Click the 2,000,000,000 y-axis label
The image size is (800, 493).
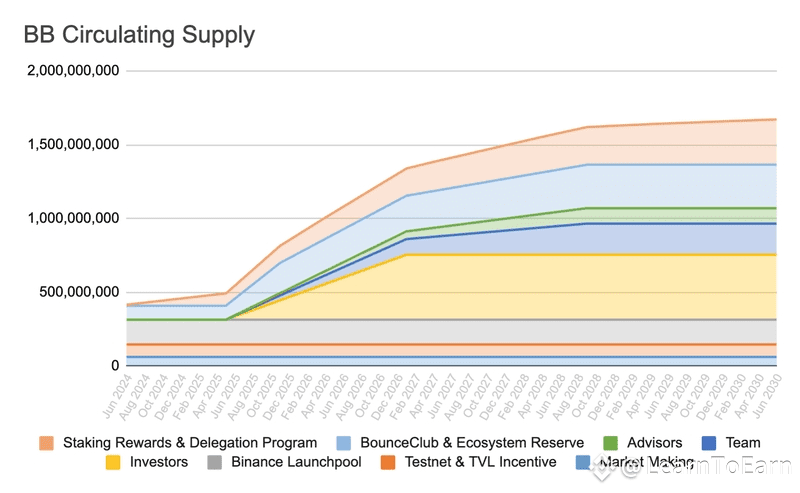pyautogui.click(x=73, y=70)
